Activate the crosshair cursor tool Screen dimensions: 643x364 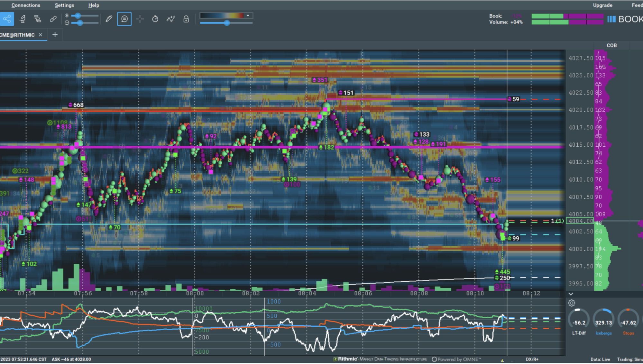(x=140, y=19)
